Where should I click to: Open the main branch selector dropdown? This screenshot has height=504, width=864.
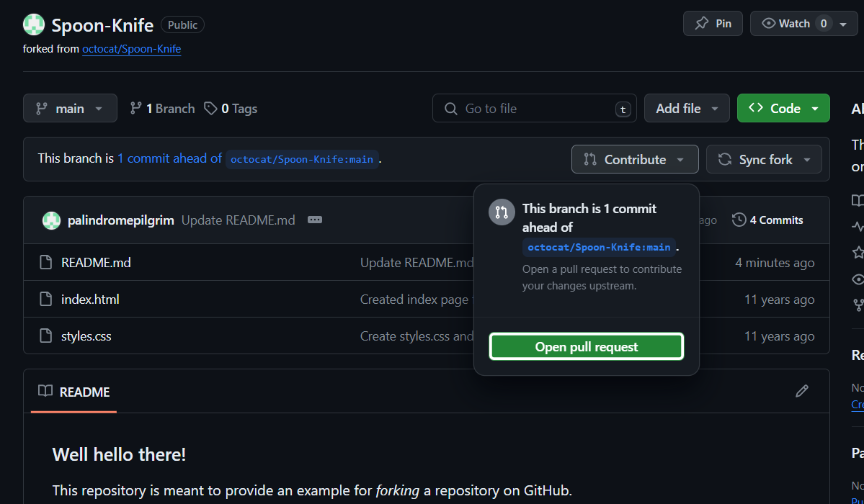70,109
